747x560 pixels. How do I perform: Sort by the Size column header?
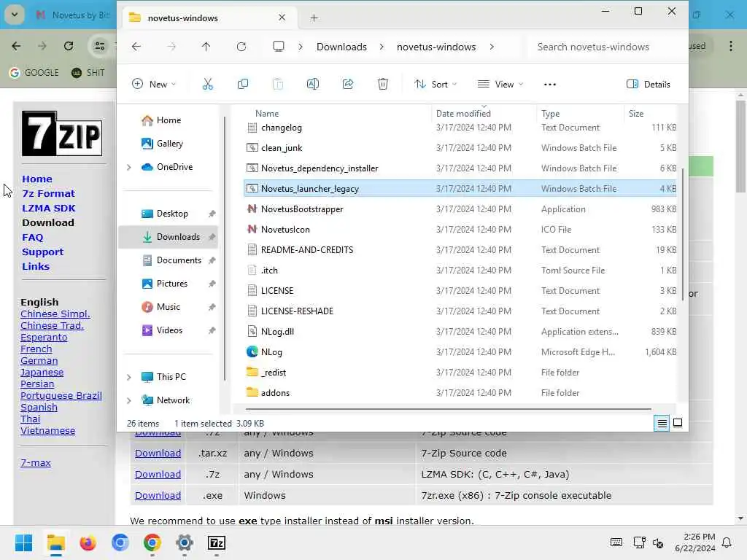[636, 114]
